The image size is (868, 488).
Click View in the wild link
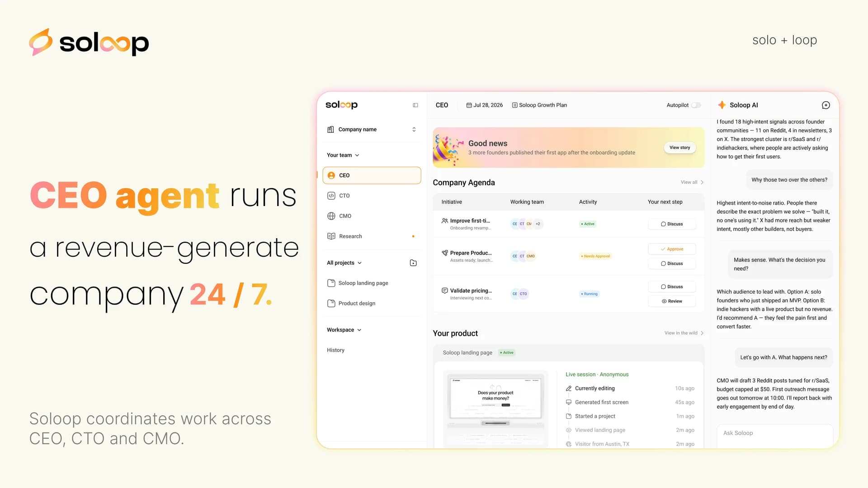click(x=684, y=333)
